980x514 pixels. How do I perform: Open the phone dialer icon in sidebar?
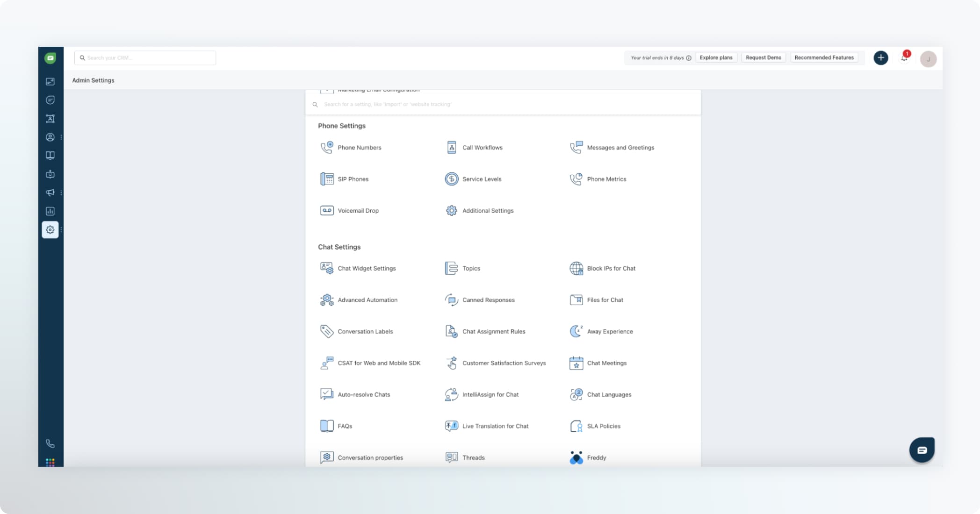click(50, 444)
